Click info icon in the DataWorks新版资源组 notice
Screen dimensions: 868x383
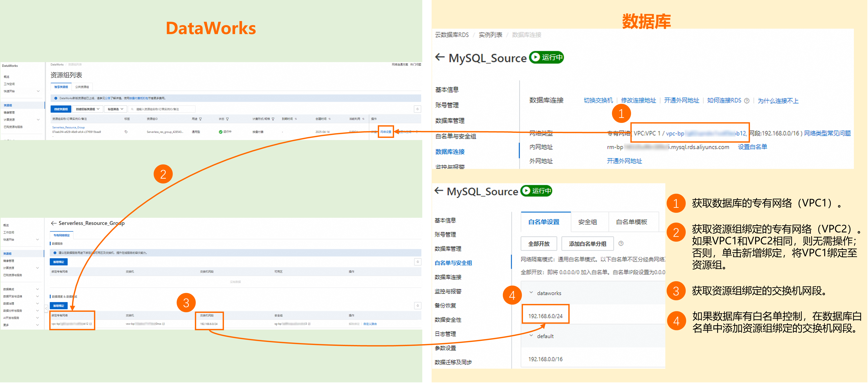[56, 98]
